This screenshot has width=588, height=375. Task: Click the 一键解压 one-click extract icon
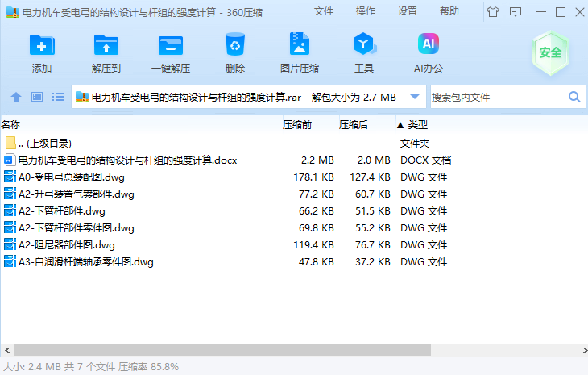[x=171, y=45]
